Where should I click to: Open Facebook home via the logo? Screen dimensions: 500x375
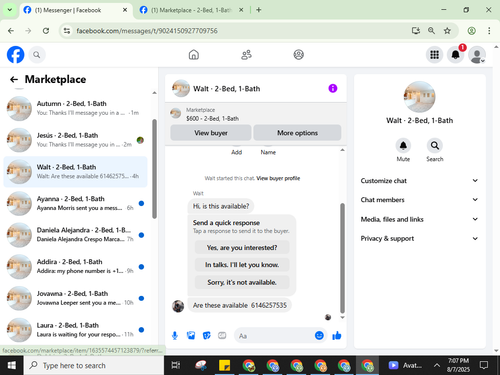(15, 55)
